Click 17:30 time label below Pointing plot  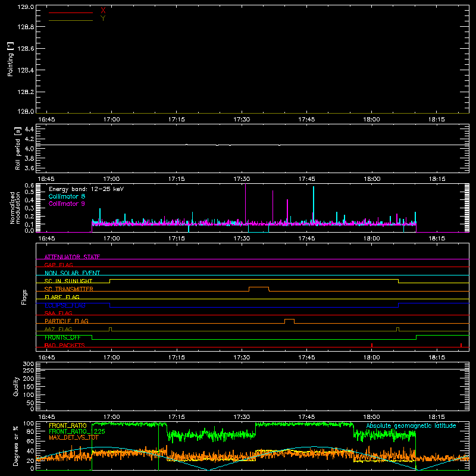pyautogui.click(x=242, y=120)
